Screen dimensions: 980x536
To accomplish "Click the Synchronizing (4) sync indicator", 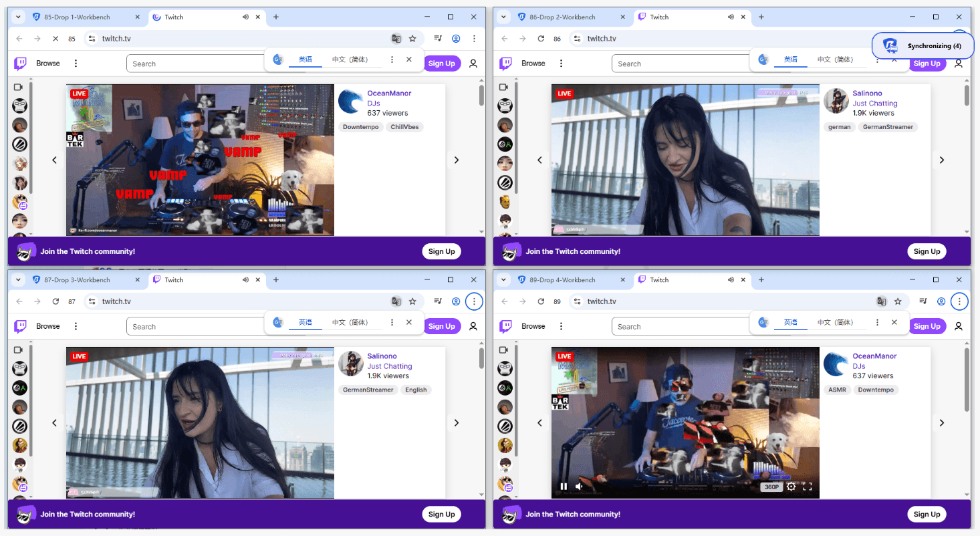I will [923, 45].
